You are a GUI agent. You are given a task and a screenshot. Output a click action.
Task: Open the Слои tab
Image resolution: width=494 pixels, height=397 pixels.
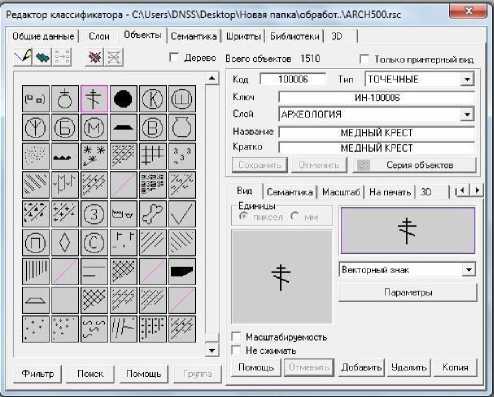click(x=99, y=36)
